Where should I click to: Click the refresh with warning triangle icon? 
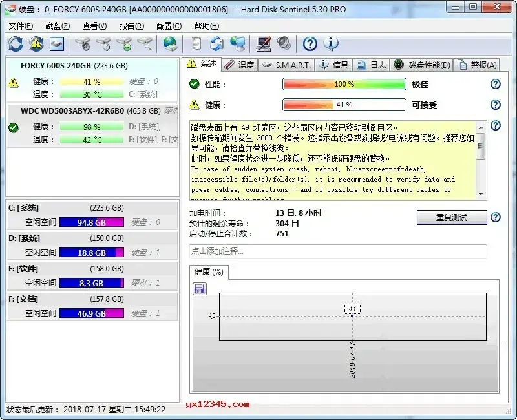coord(36,44)
